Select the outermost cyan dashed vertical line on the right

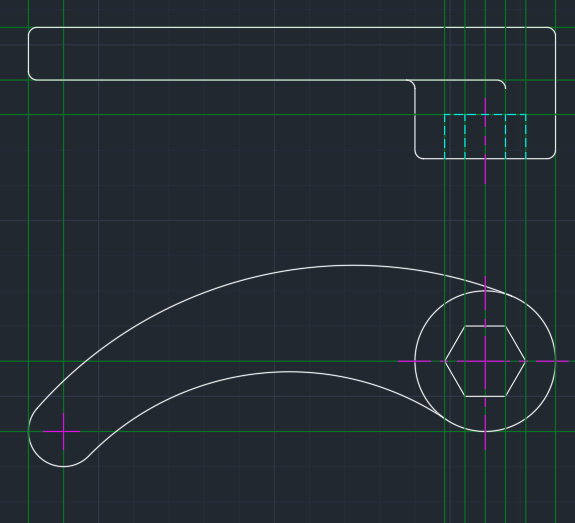coord(526,136)
